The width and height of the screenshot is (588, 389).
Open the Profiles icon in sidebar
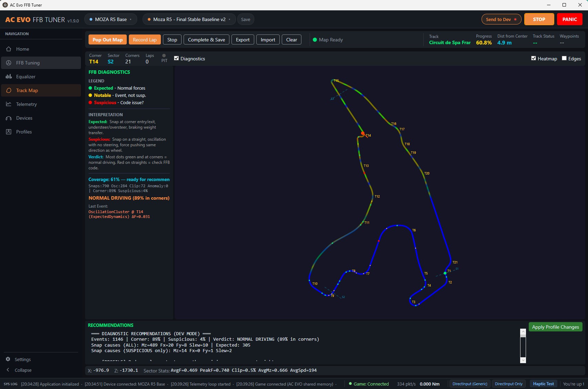(x=9, y=132)
